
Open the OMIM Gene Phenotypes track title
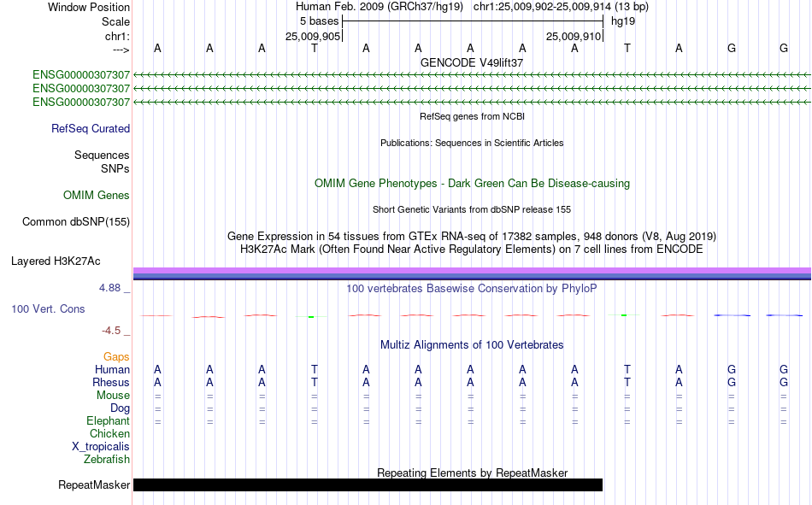[x=472, y=184]
